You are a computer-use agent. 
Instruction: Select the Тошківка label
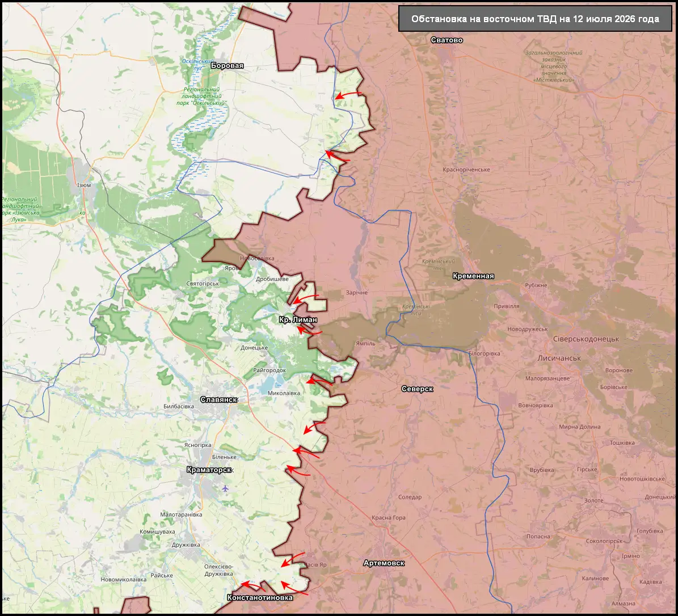(622, 443)
